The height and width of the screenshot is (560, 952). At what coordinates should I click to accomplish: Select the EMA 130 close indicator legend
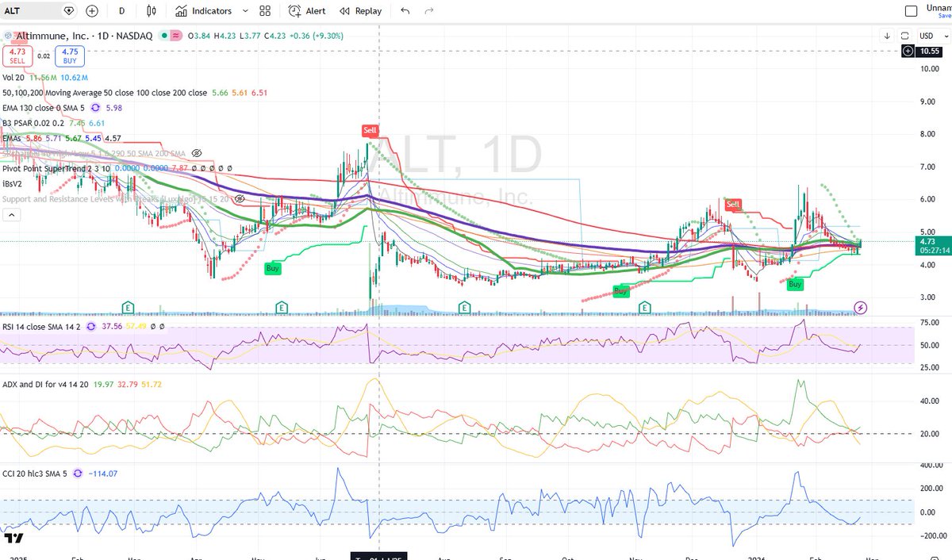pos(44,108)
